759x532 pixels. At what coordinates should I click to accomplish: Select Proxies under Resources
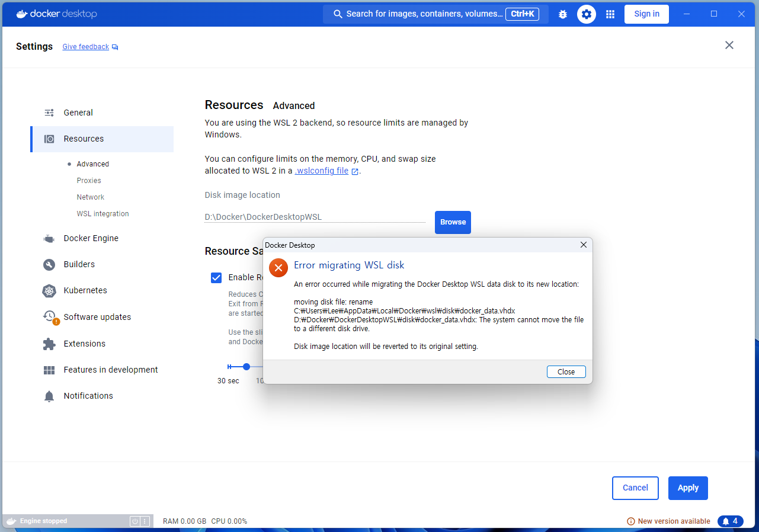89,181
